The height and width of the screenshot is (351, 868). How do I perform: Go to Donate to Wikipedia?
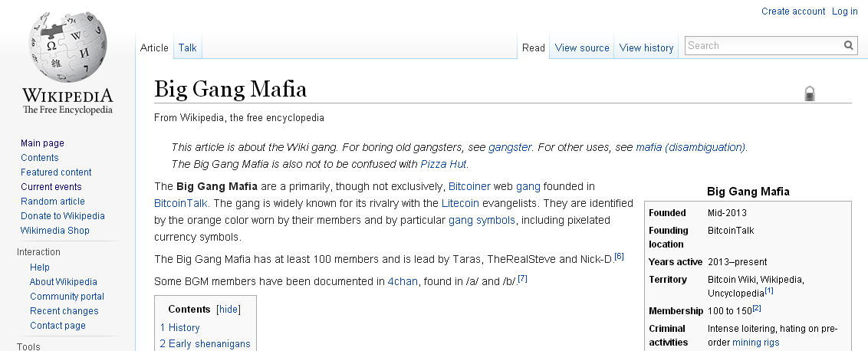click(63, 215)
